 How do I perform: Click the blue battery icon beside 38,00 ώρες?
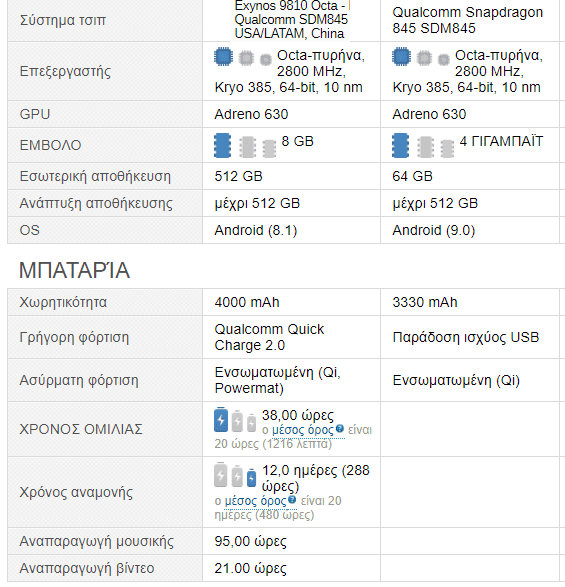point(221,419)
